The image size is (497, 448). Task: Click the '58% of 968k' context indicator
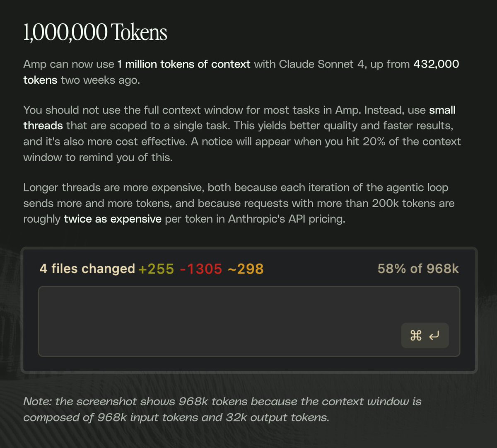418,269
